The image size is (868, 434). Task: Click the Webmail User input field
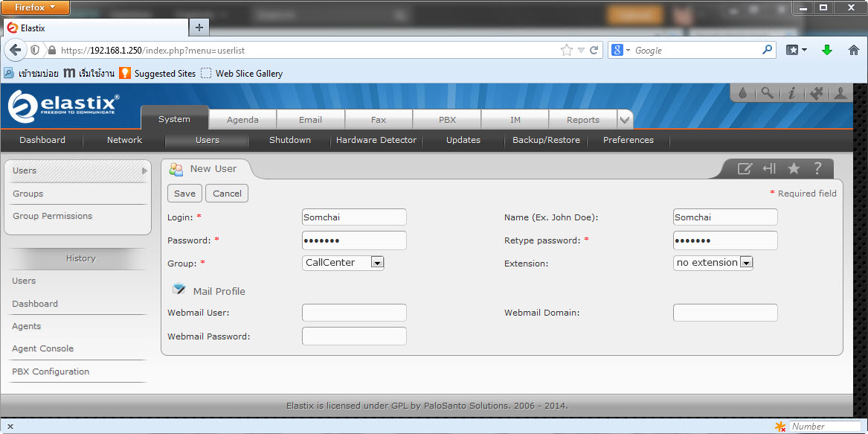pos(354,313)
